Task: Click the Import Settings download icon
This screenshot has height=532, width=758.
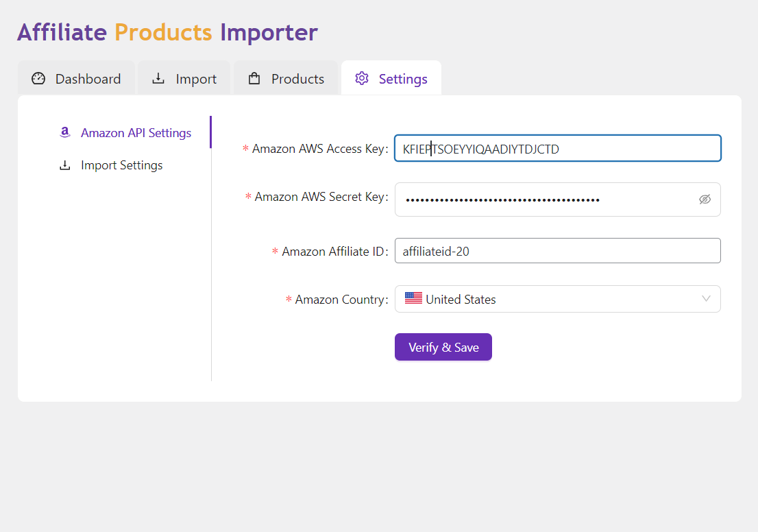Action: click(x=65, y=165)
